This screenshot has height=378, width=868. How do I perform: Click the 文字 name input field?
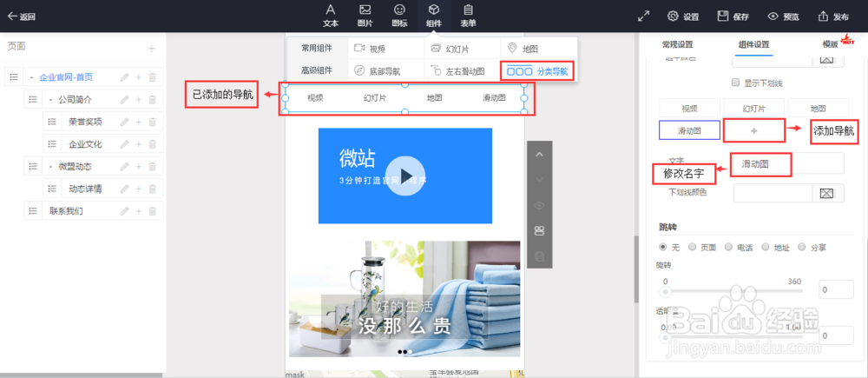tap(788, 163)
